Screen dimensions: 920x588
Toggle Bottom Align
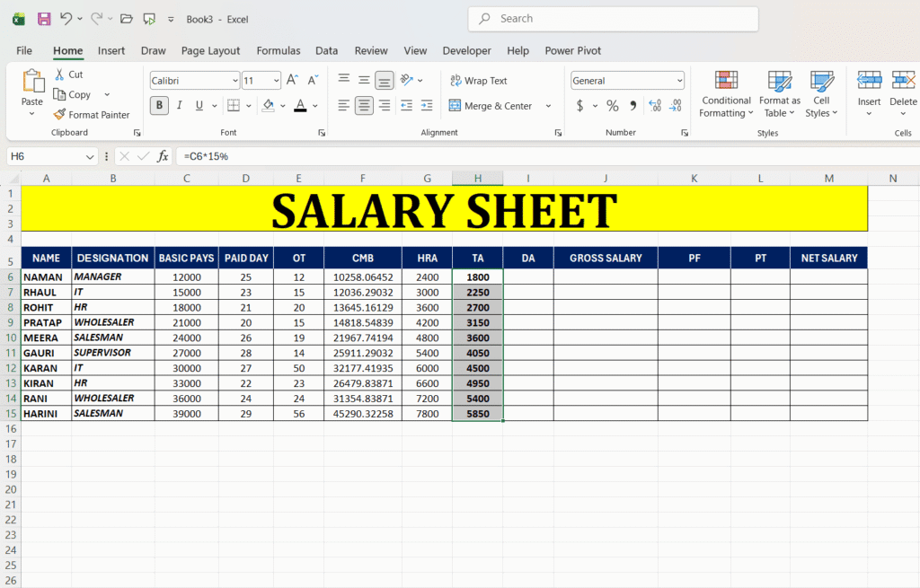385,80
